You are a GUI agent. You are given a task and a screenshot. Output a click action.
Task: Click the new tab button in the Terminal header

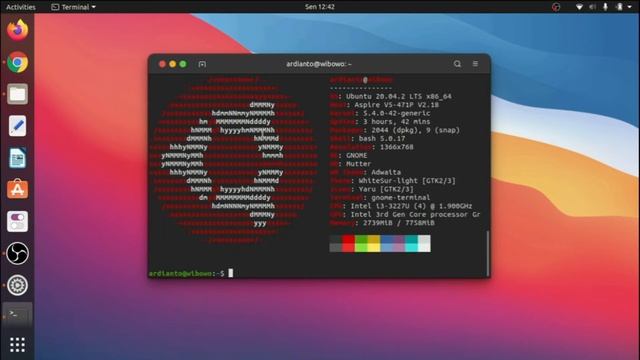pyautogui.click(x=202, y=64)
